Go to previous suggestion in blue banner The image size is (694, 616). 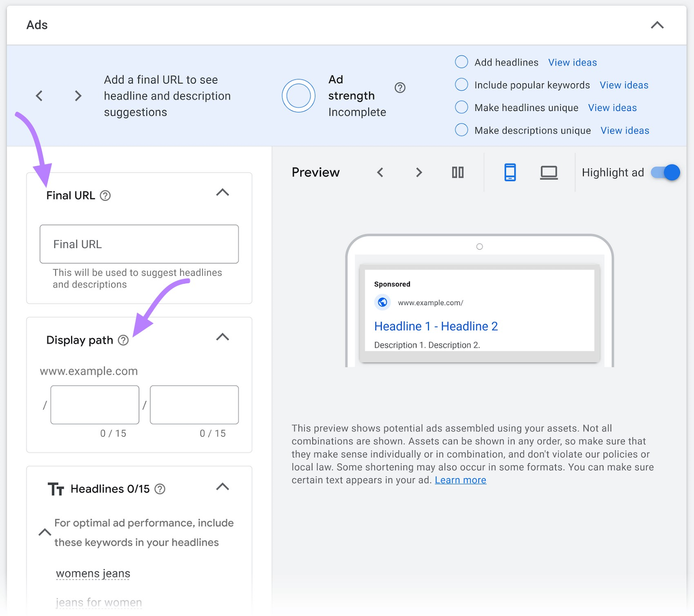pyautogui.click(x=39, y=96)
